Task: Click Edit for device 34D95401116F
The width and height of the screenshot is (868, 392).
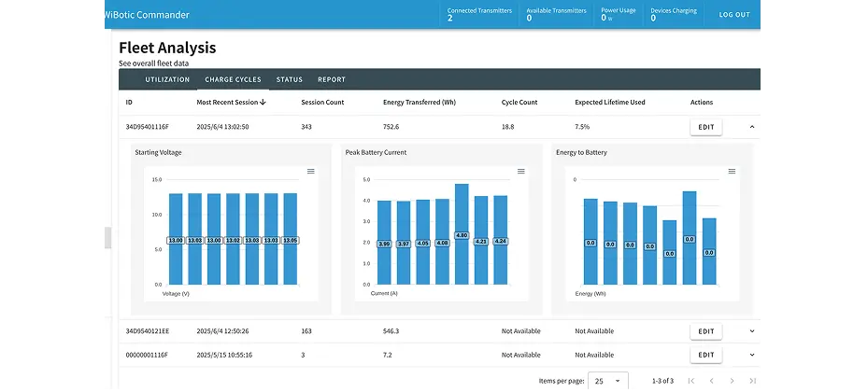Action: [x=705, y=126]
